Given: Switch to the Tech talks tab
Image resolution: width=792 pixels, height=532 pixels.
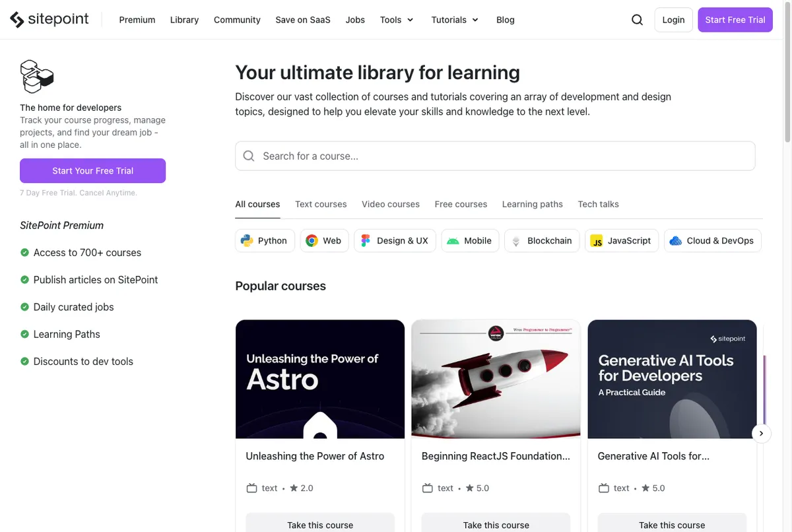Looking at the screenshot, I should [599, 205].
